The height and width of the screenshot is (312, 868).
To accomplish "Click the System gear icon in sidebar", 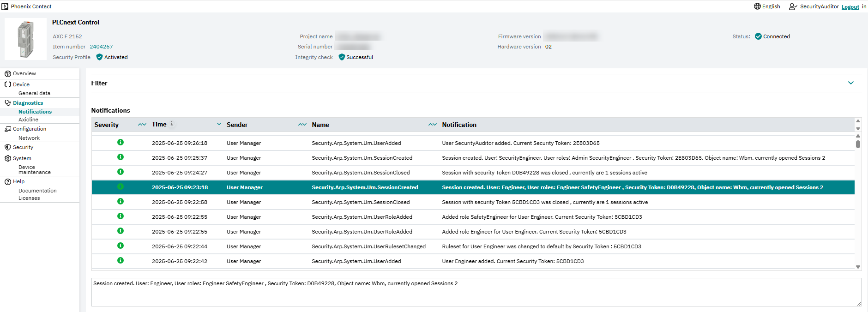I will (x=8, y=158).
